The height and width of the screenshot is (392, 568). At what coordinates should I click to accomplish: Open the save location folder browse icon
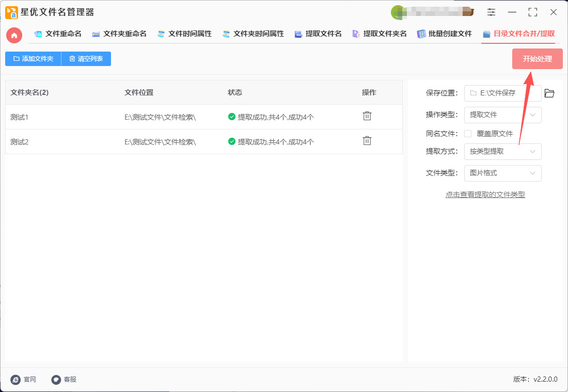pos(549,93)
